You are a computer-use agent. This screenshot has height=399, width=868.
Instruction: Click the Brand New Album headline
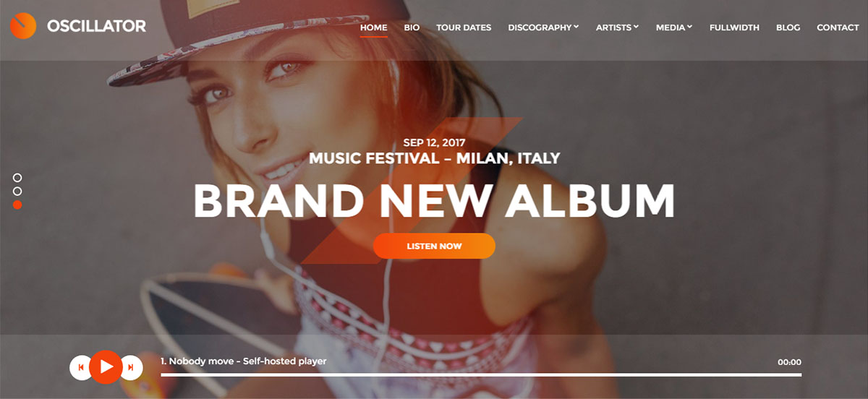pyautogui.click(x=434, y=201)
